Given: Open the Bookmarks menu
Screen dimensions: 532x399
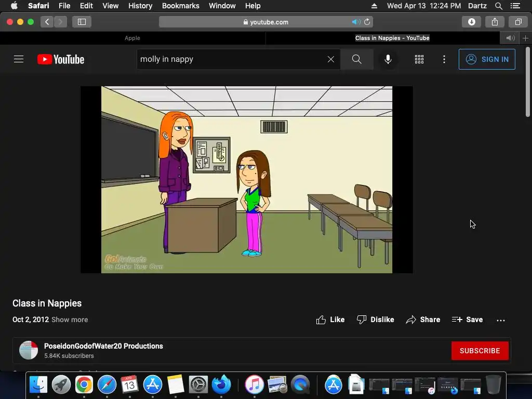Looking at the screenshot, I should coord(180,6).
